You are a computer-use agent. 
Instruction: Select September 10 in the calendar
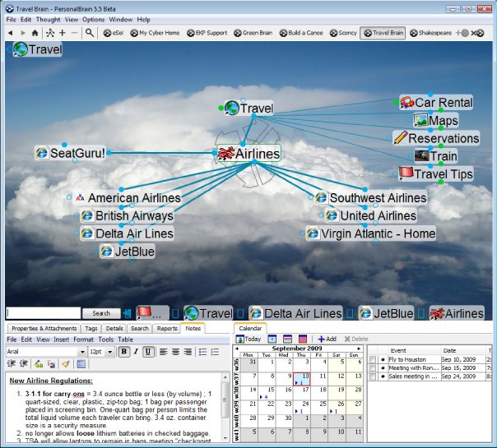[301, 379]
